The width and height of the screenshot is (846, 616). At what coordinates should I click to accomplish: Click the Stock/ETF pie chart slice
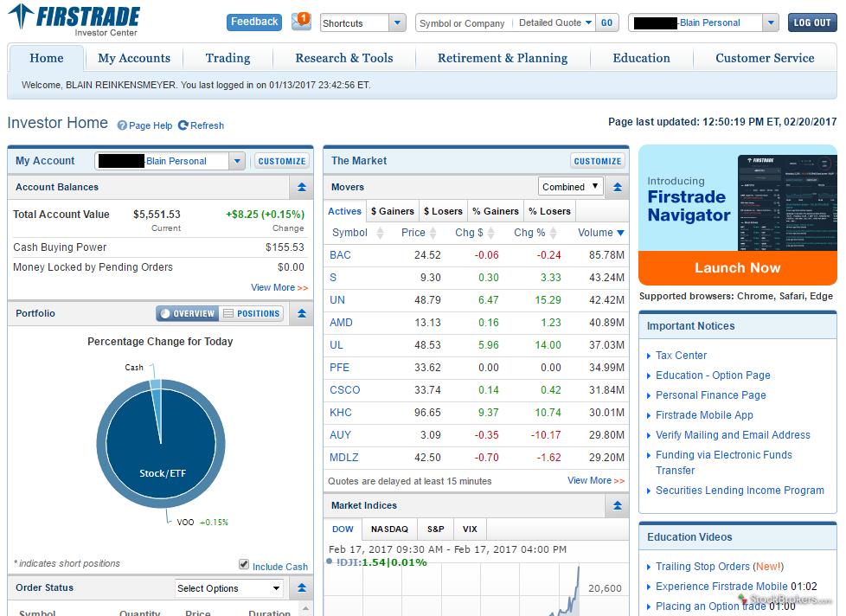point(161,444)
